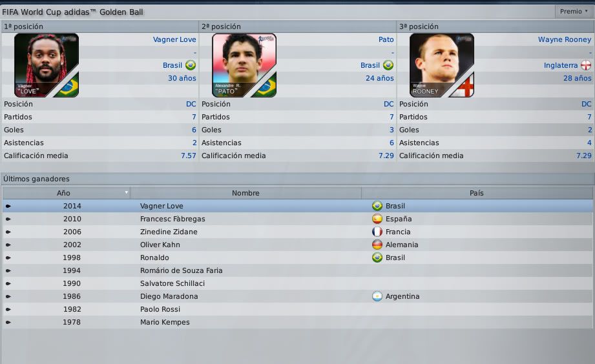This screenshot has width=595, height=364.
Task: Select the 1994 Romário de Souza Faria row
Action: click(x=298, y=270)
